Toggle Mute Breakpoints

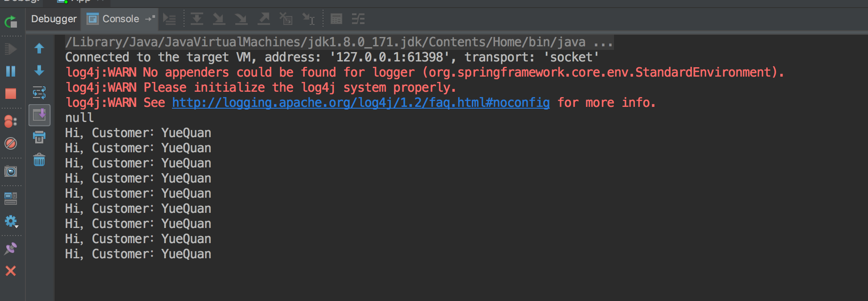pos(11,143)
